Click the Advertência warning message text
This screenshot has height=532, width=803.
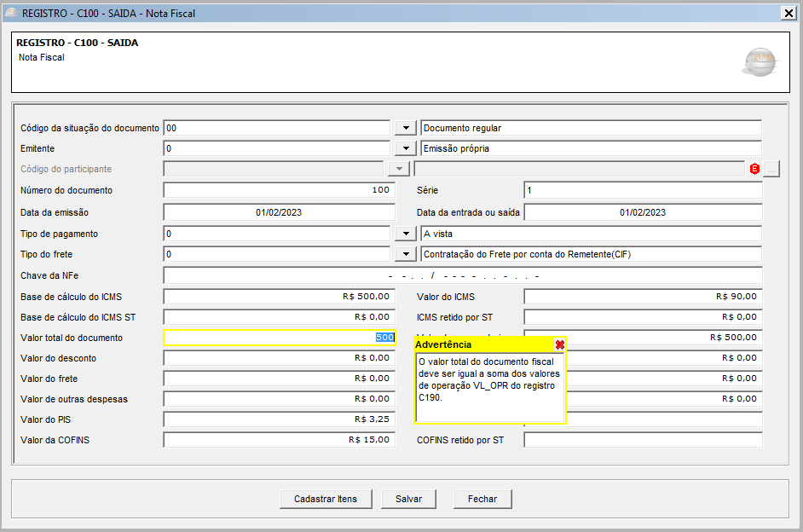pos(489,379)
